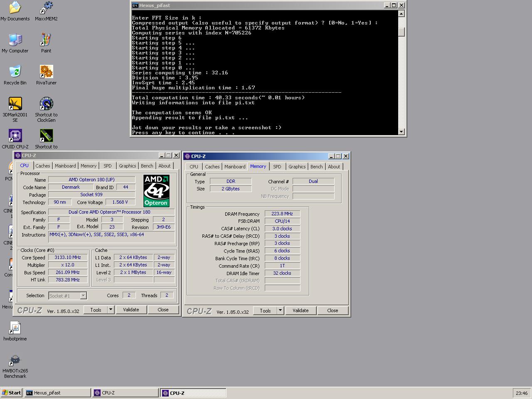Click Tools button in right CPU-Z window

(265, 310)
